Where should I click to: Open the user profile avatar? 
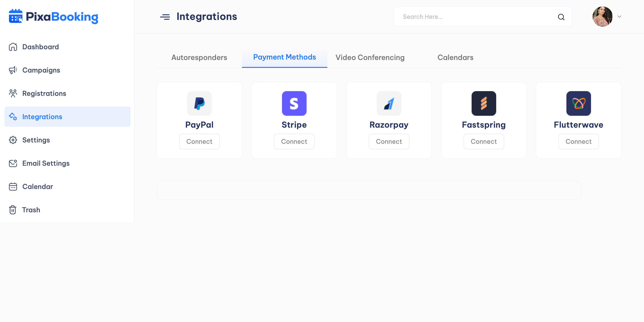[x=602, y=17]
